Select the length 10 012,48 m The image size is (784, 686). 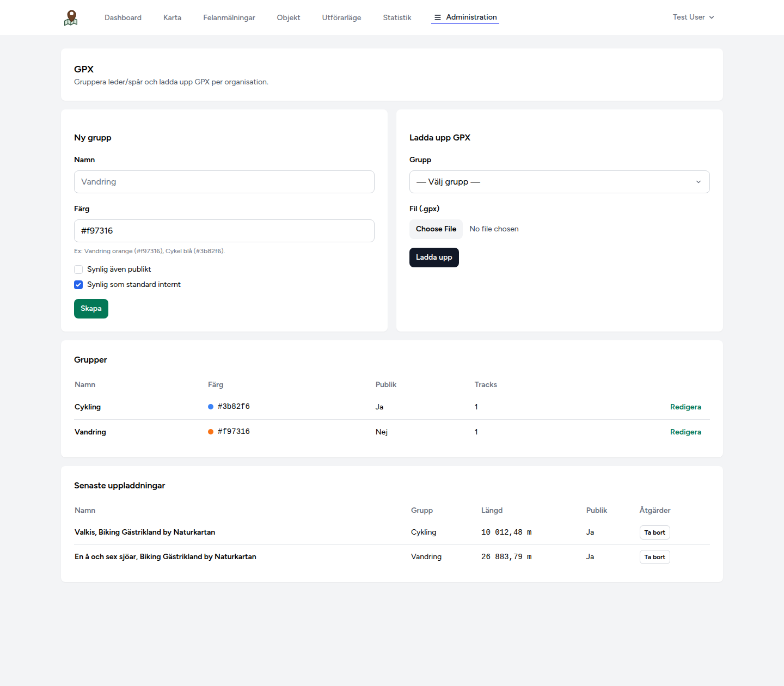(506, 532)
